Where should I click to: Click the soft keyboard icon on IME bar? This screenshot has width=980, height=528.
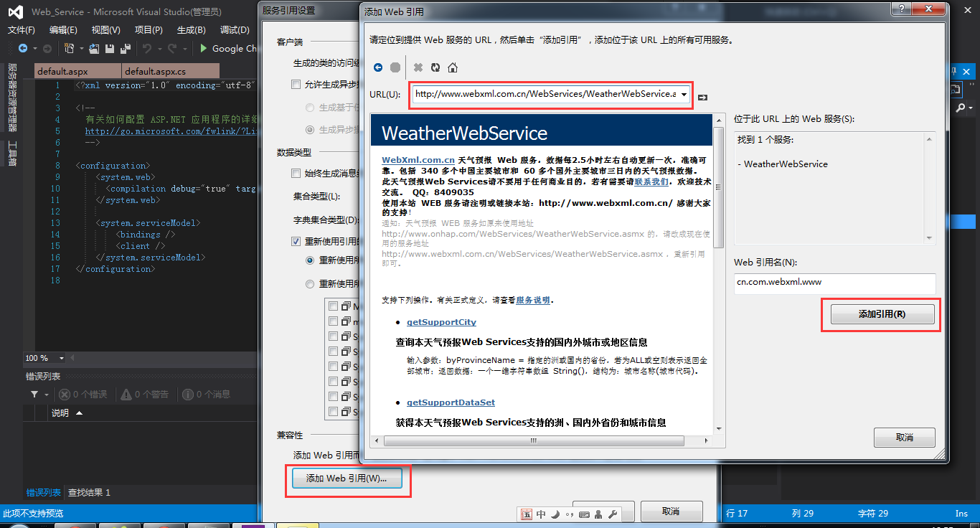pyautogui.click(x=584, y=514)
